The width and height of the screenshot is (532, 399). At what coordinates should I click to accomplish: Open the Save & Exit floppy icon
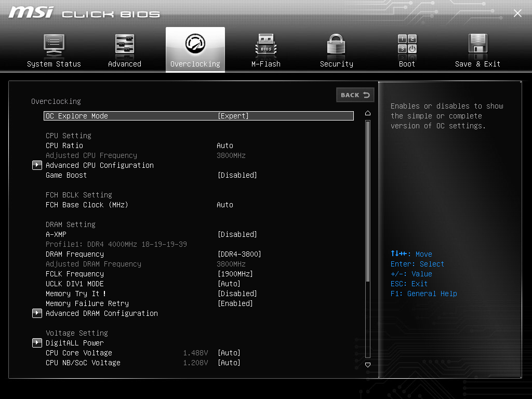coord(478,44)
